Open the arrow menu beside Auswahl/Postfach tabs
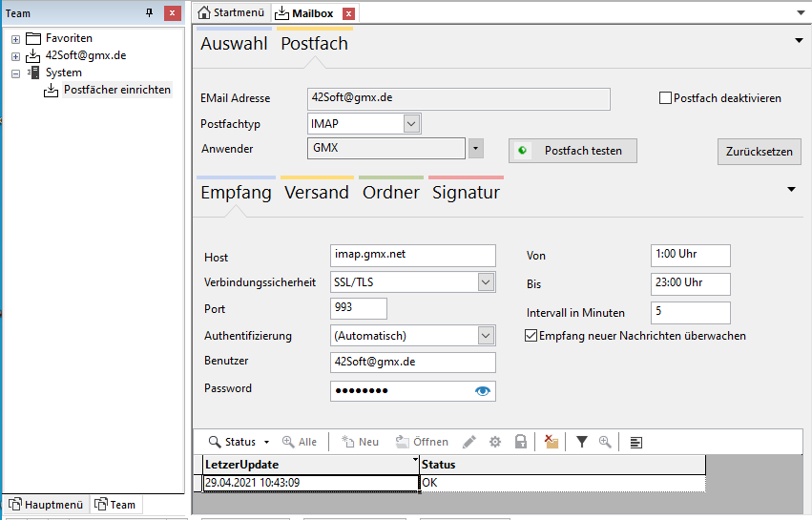The width and height of the screenshot is (812, 520). click(x=799, y=40)
